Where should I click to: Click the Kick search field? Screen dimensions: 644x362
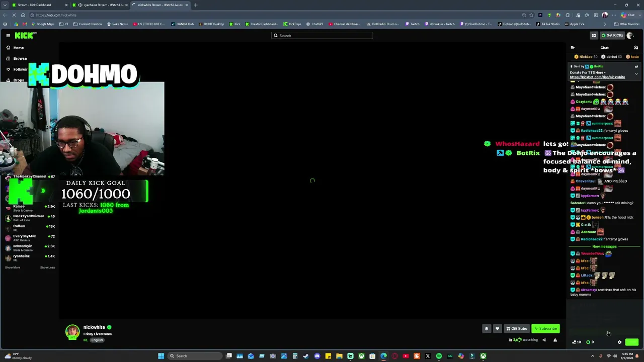[x=322, y=36]
